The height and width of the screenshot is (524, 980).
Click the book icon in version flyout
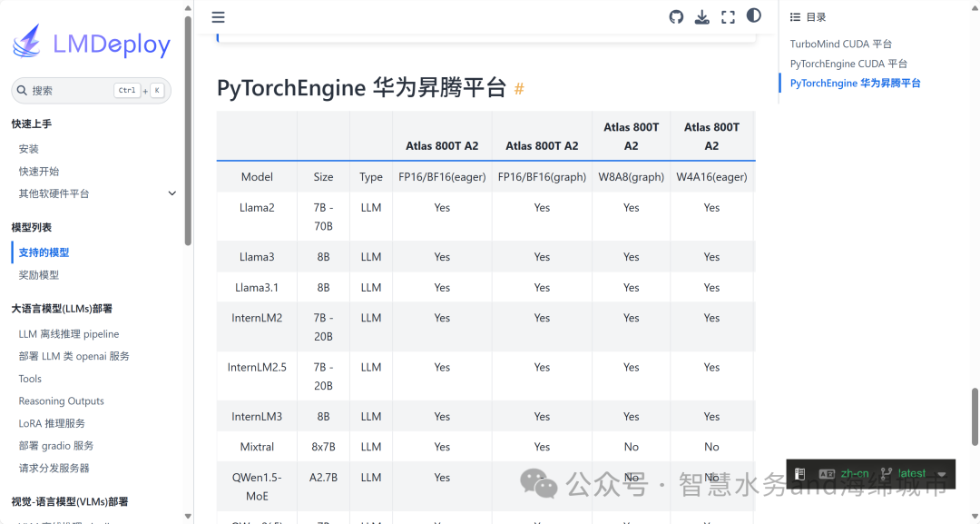(x=799, y=474)
